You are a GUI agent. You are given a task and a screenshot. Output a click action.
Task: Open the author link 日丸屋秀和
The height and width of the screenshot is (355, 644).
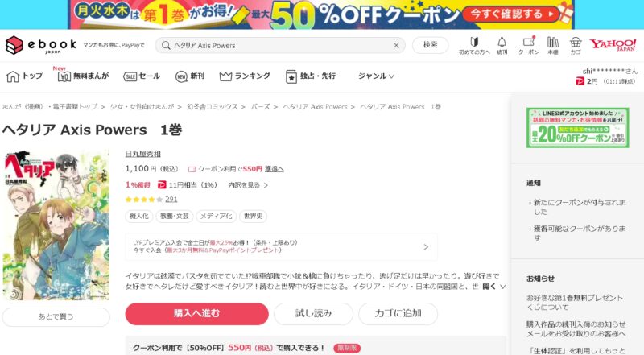pos(143,154)
